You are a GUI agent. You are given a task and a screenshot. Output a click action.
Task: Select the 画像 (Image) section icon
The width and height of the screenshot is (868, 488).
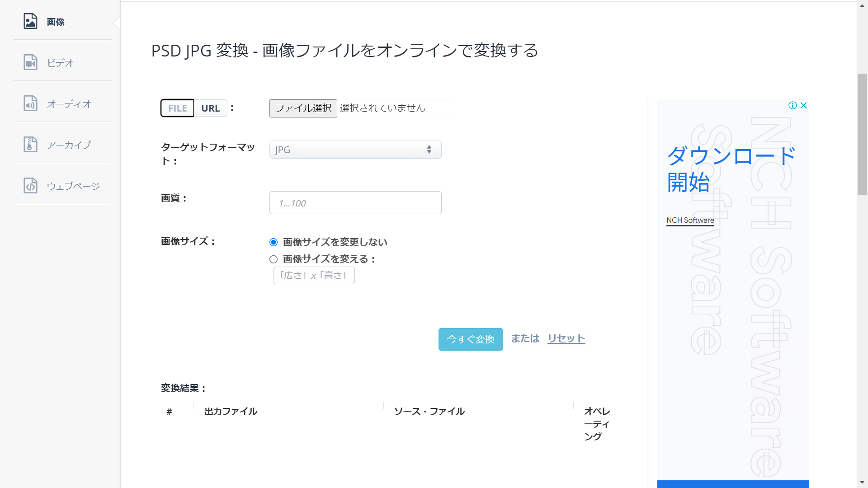coord(30,21)
